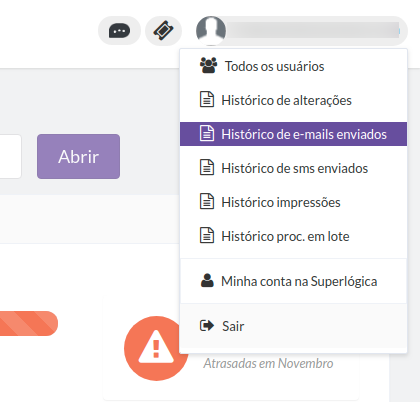Click the blurred username dropdown
This screenshot has height=402, width=420.
click(302, 31)
